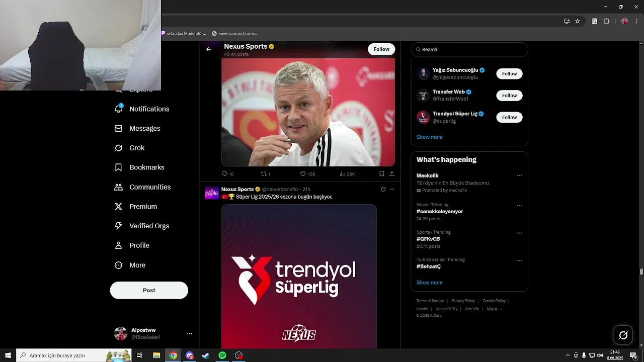The width and height of the screenshot is (644, 362).
Task: Click the Post button
Action: tap(149, 290)
